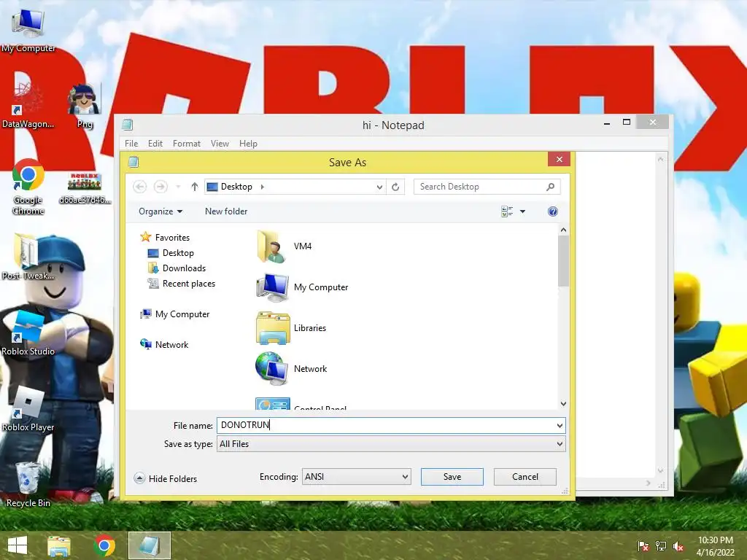The width and height of the screenshot is (747, 560).
Task: Click file list scroll down arrow
Action: click(x=564, y=404)
